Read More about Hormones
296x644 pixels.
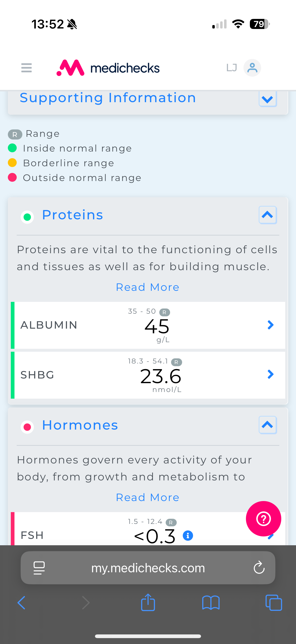tap(148, 498)
